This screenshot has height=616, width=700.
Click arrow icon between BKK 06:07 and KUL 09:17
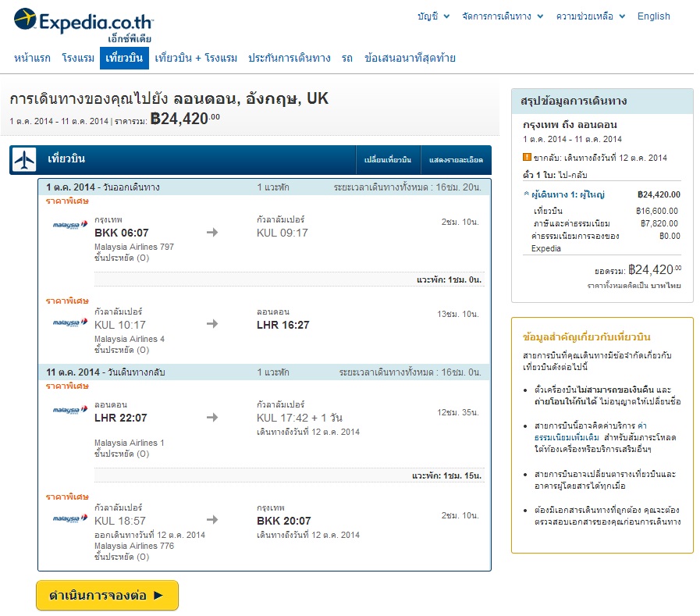tap(212, 233)
